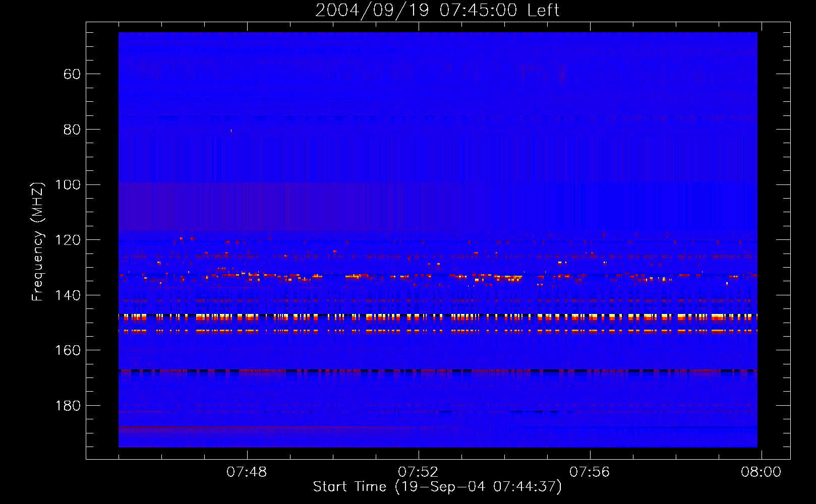Click the 180 frequency tick label

[68, 406]
